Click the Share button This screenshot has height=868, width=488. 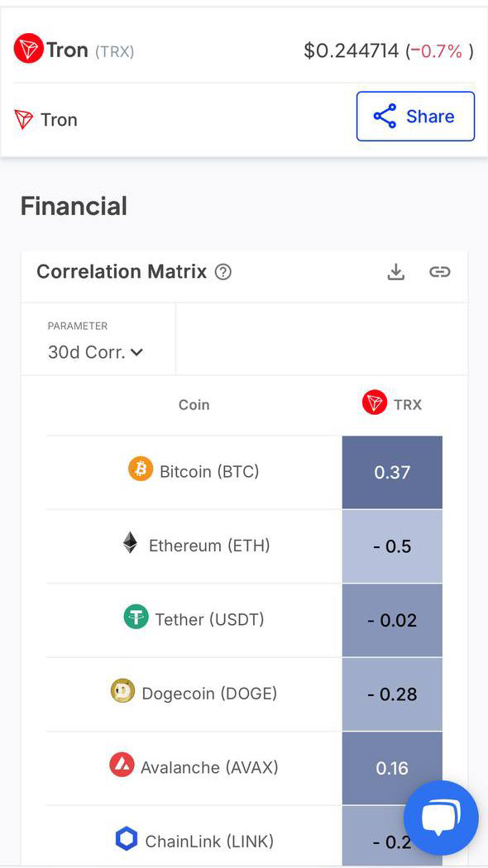click(x=415, y=117)
